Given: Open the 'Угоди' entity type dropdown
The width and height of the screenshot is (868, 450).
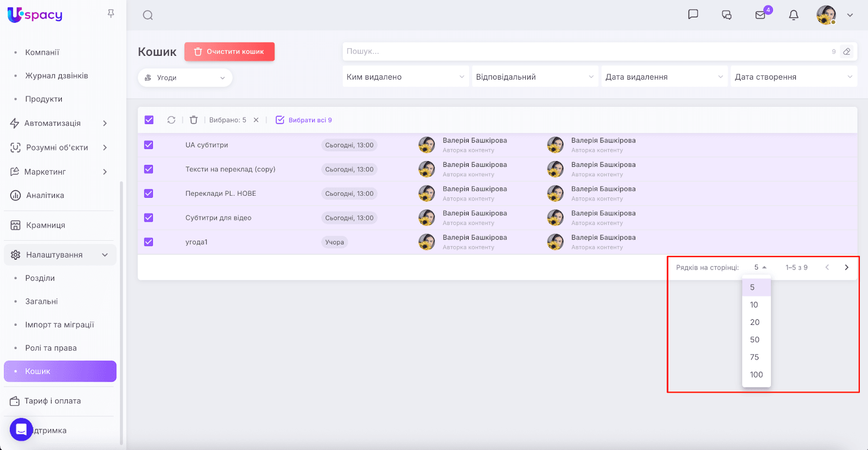Looking at the screenshot, I should [x=185, y=78].
